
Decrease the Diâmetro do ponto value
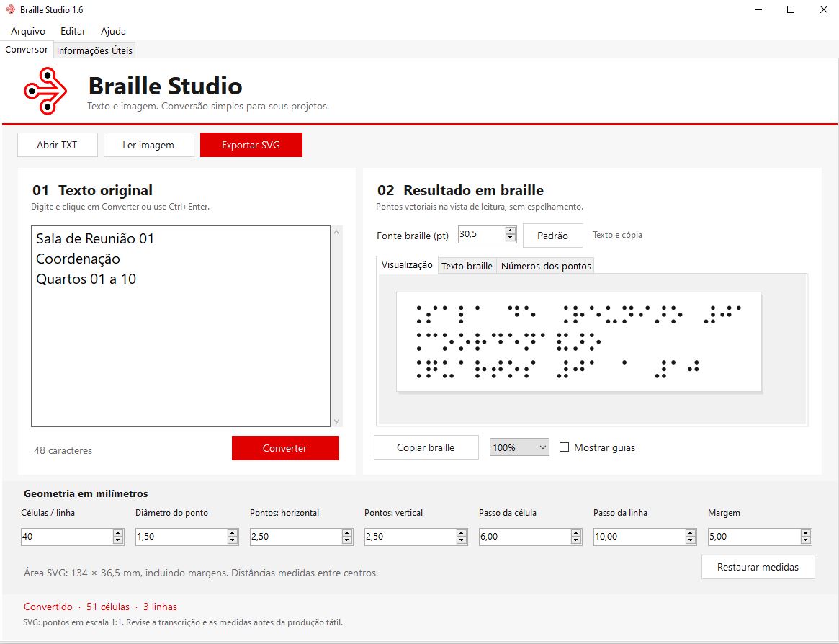pos(233,540)
